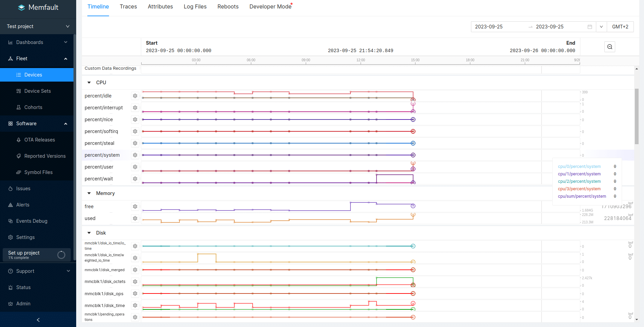Open settings gear for percent/interrupt row
This screenshot has width=644, height=327.
135,108
